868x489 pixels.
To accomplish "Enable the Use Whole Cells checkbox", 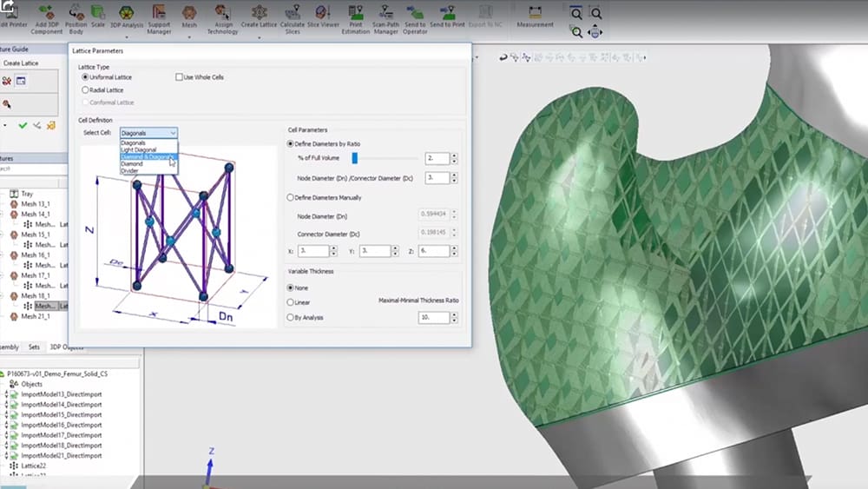I will pyautogui.click(x=180, y=77).
